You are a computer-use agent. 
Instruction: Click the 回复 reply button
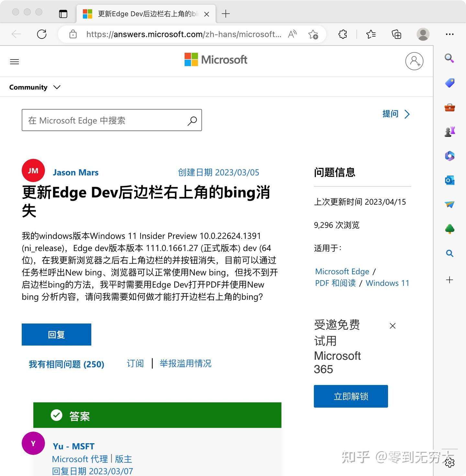56,334
